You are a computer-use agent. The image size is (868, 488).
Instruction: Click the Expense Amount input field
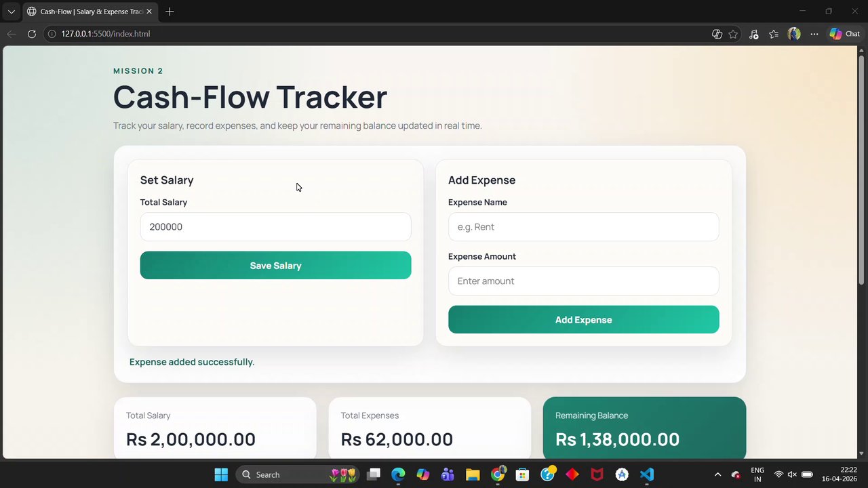point(583,281)
